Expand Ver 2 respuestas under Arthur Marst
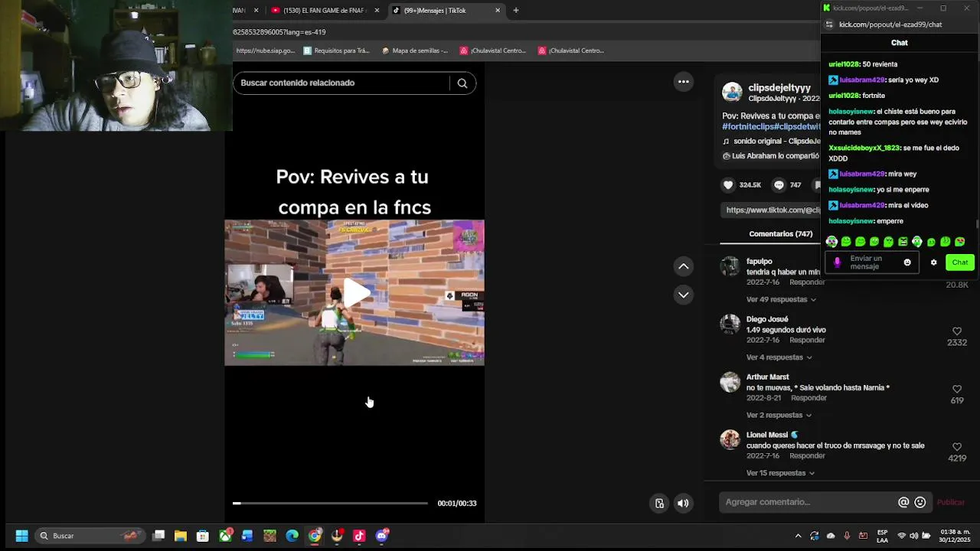This screenshot has height=551, width=980. click(x=779, y=415)
